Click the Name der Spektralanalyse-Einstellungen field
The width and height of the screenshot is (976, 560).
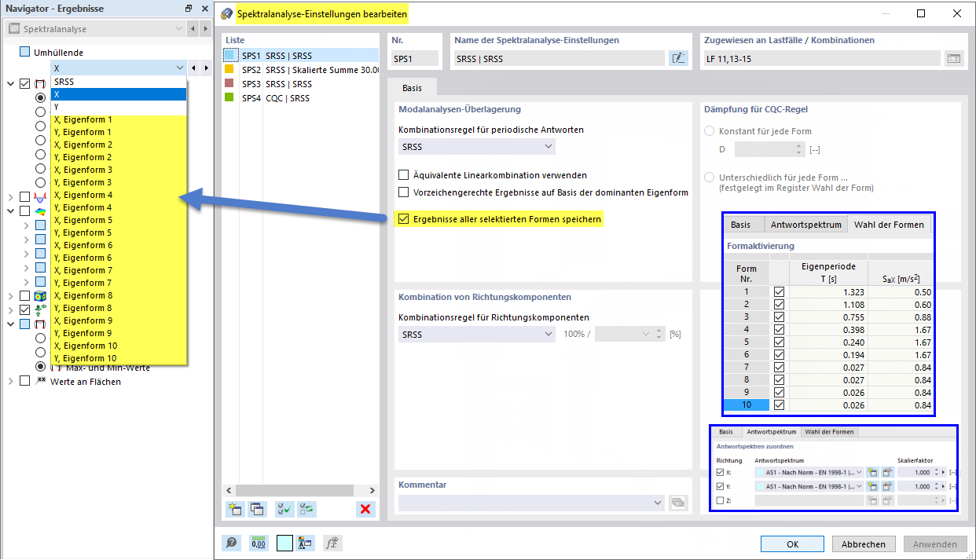(559, 58)
